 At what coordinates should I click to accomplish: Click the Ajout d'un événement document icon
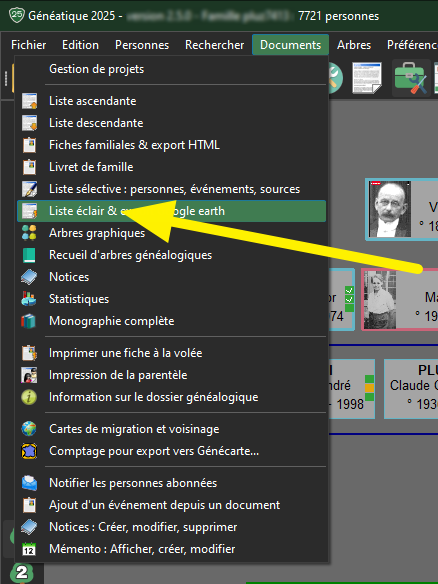[x=29, y=505]
